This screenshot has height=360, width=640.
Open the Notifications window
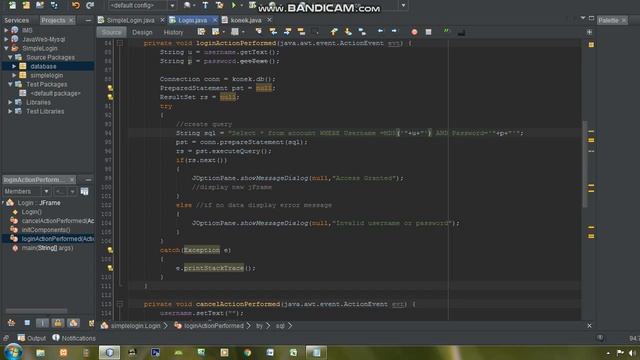click(74, 338)
